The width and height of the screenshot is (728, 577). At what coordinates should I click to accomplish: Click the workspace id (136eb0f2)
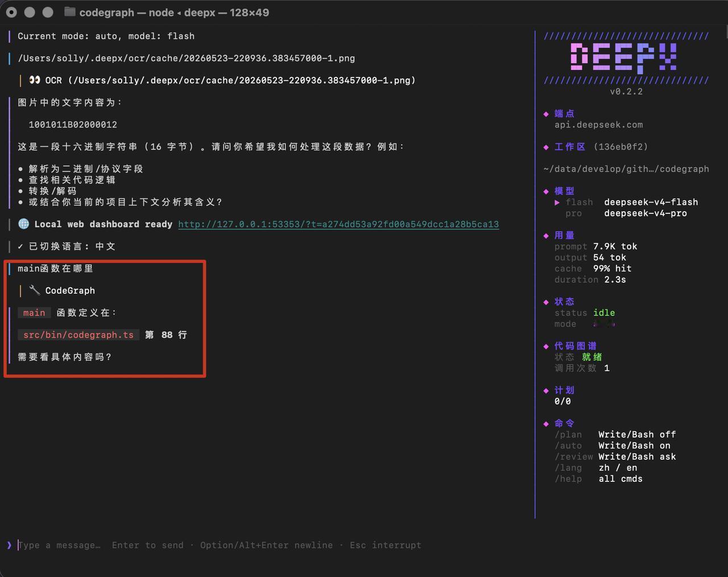click(621, 147)
